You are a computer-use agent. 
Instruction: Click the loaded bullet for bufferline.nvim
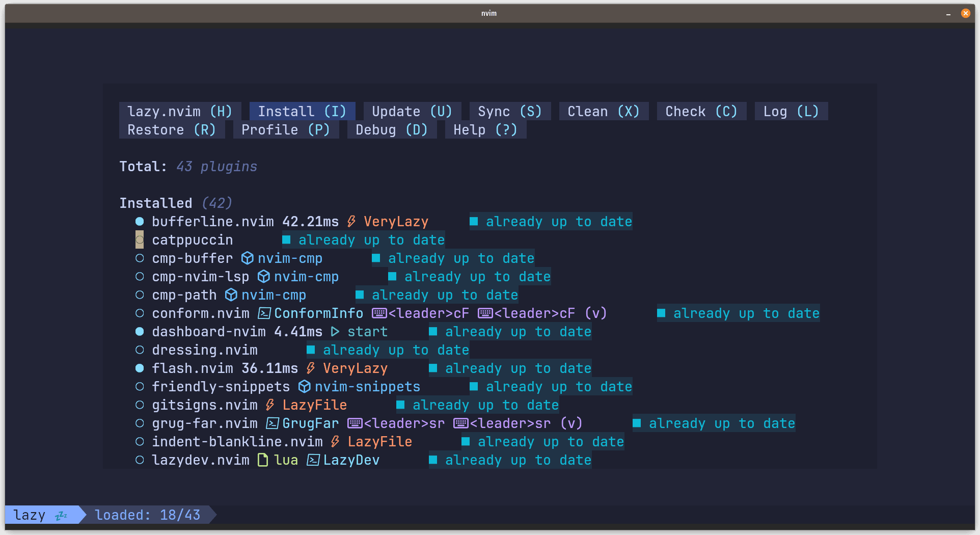click(x=140, y=221)
